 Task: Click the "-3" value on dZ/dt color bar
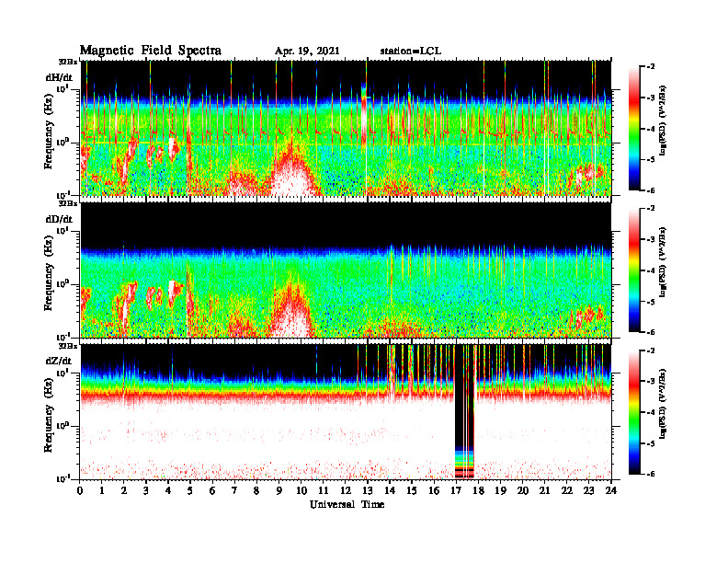coord(650,381)
